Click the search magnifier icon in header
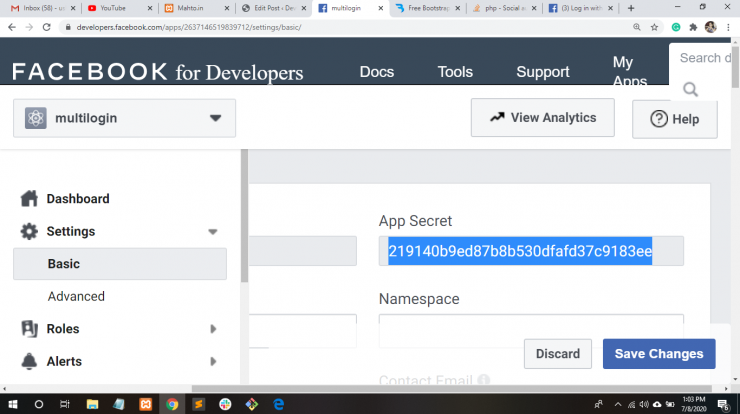The image size is (740, 414). 690,89
